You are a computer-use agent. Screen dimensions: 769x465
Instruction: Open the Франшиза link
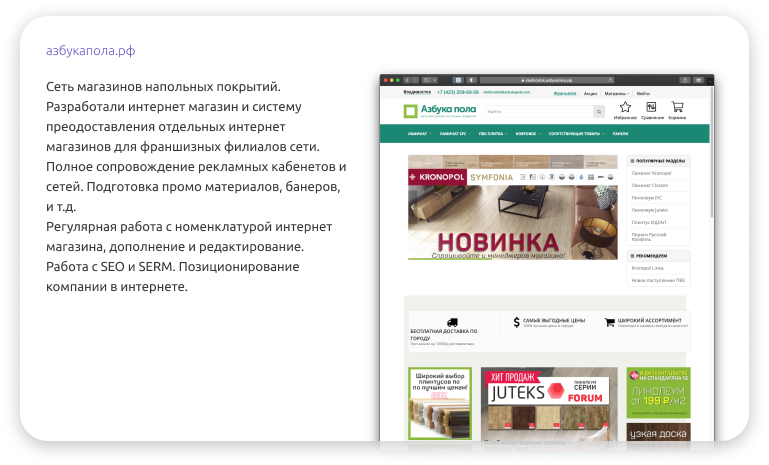pyautogui.click(x=564, y=93)
